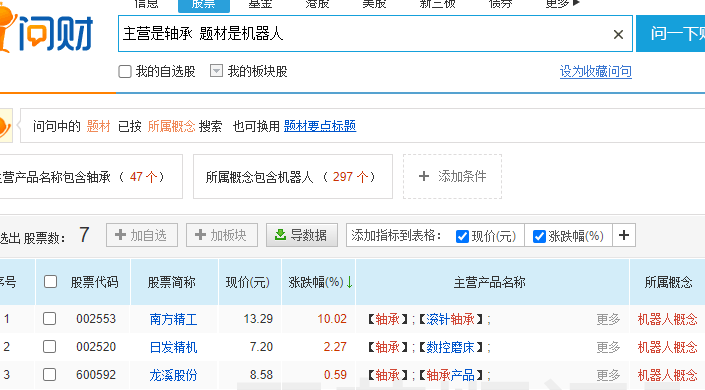Toggle the 现价(元) indicator checkbox
The height and width of the screenshot is (390, 705).
[462, 236]
